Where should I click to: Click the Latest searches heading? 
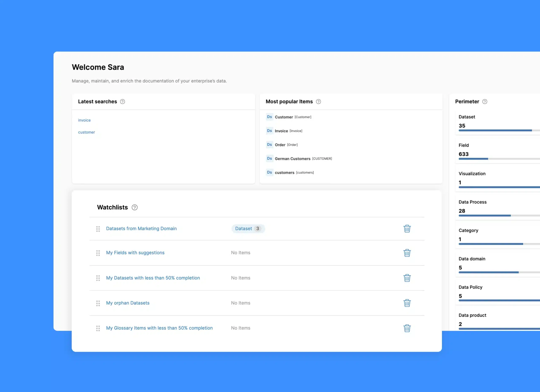pos(97,102)
